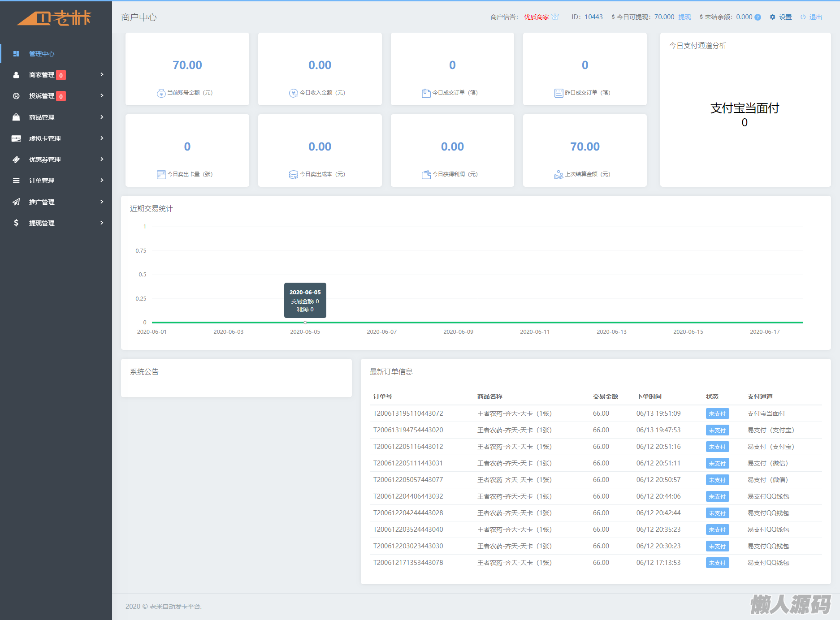The image size is (840, 620).
Task: Click the 管理中心 dashboard grid icon
Action: point(16,54)
